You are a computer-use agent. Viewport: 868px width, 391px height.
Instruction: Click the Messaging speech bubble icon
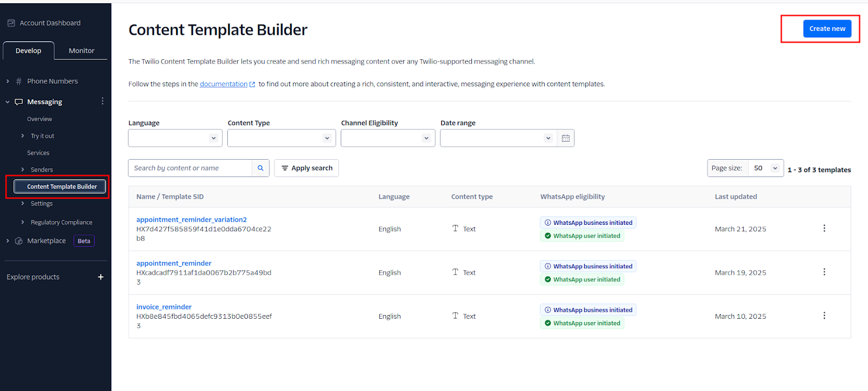click(x=18, y=102)
